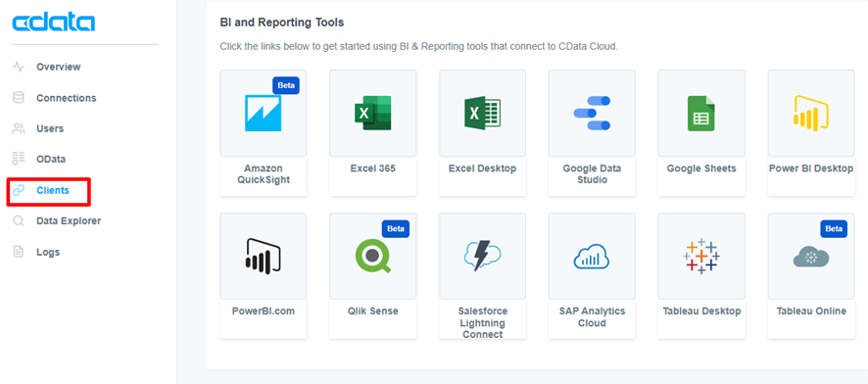Click the OData list icon
The height and width of the screenshot is (384, 868).
(x=19, y=160)
